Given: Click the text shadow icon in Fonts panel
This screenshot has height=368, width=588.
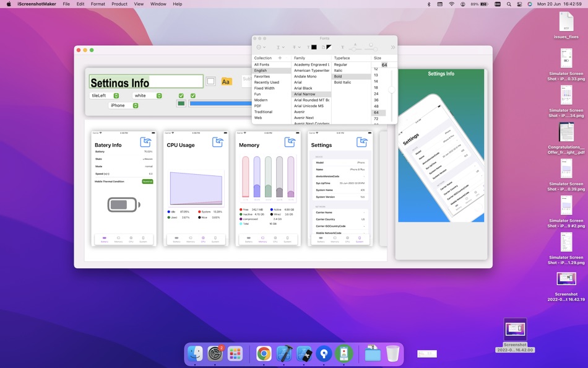Looking at the screenshot, I should [343, 48].
